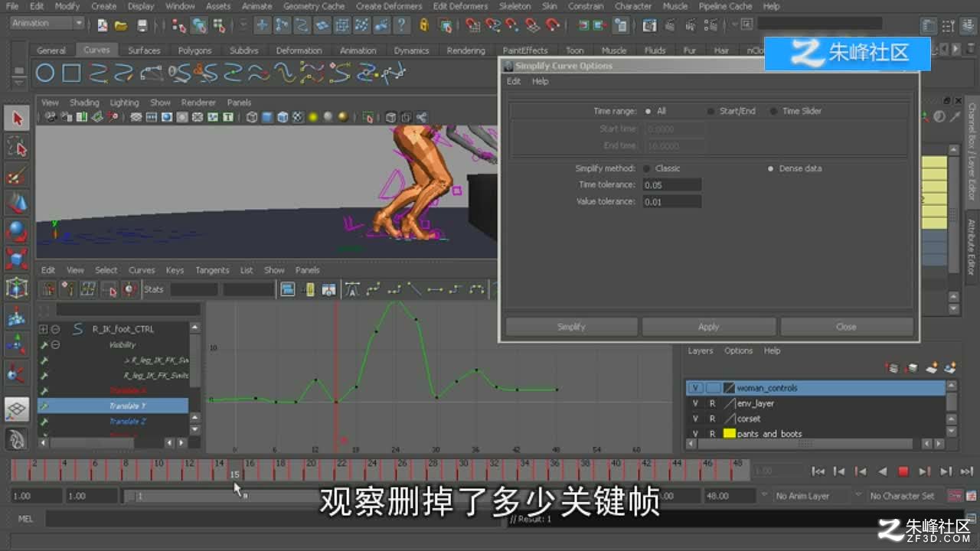The image size is (980, 551).
Task: Open the new scene toolbar icon
Action: 103,25
